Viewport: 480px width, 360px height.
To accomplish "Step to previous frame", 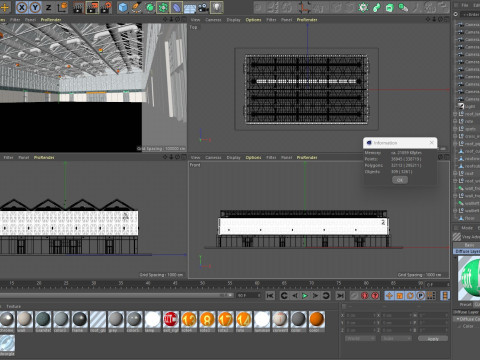I will [x=294, y=296].
